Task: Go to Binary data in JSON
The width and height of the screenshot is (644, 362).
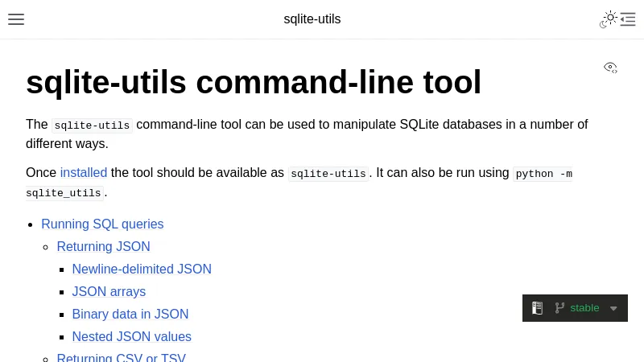Action: coord(130,315)
